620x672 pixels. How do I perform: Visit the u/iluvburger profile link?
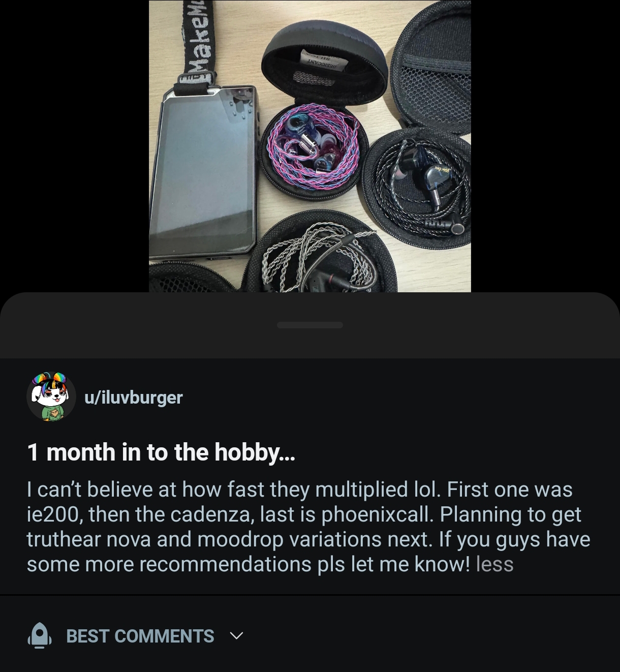134,397
